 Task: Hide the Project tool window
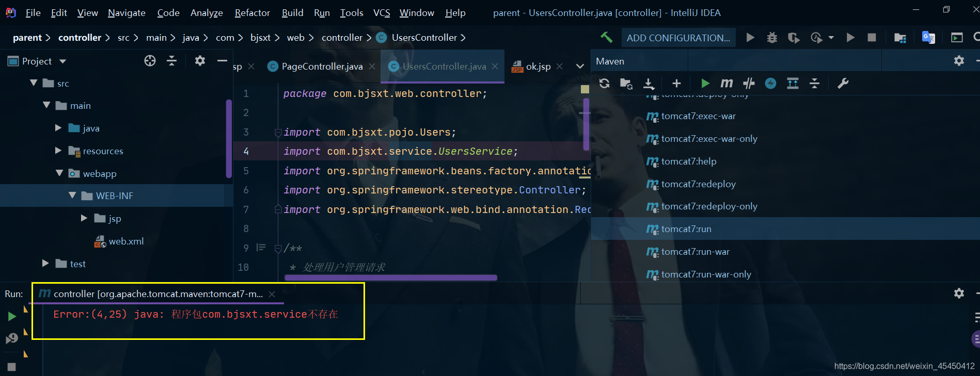click(222, 61)
